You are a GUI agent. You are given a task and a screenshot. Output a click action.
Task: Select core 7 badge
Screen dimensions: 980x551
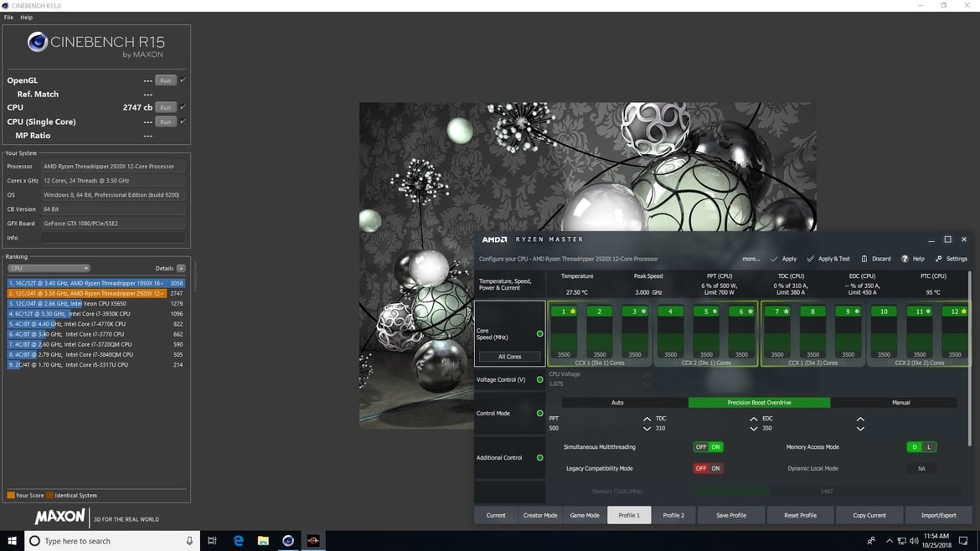tap(776, 312)
